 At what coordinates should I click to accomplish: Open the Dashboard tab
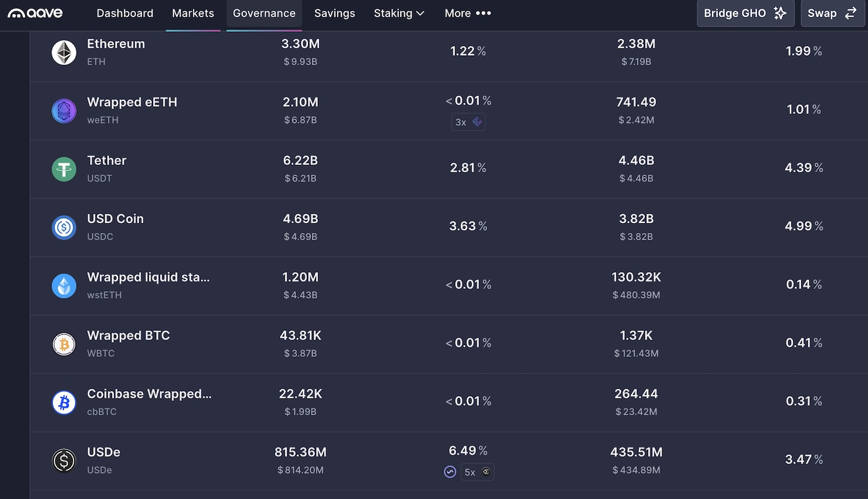point(125,13)
